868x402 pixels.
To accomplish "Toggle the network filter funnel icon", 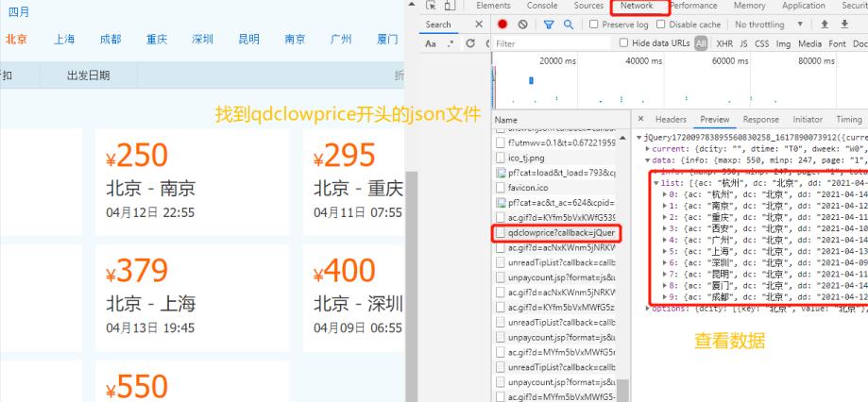I will click(x=549, y=25).
